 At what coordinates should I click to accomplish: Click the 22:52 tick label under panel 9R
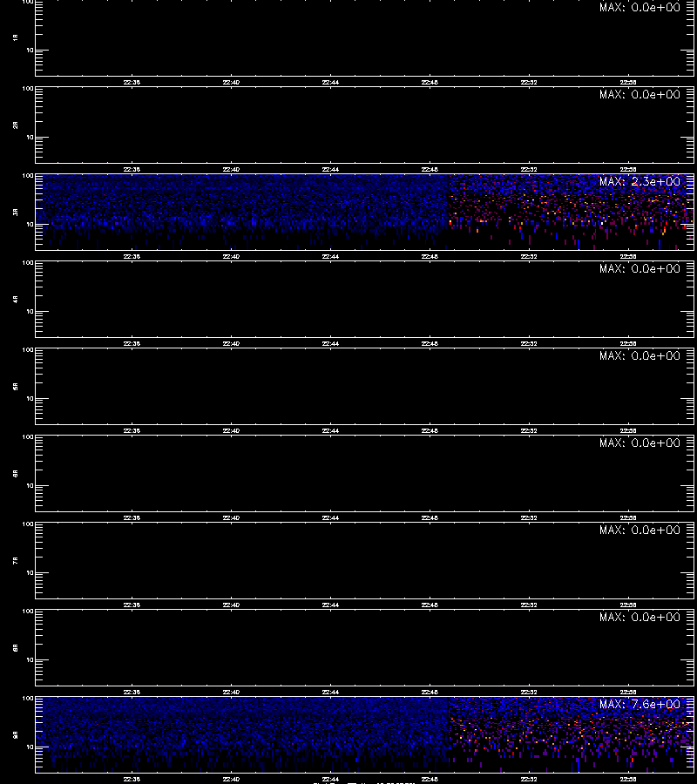pyautogui.click(x=529, y=779)
